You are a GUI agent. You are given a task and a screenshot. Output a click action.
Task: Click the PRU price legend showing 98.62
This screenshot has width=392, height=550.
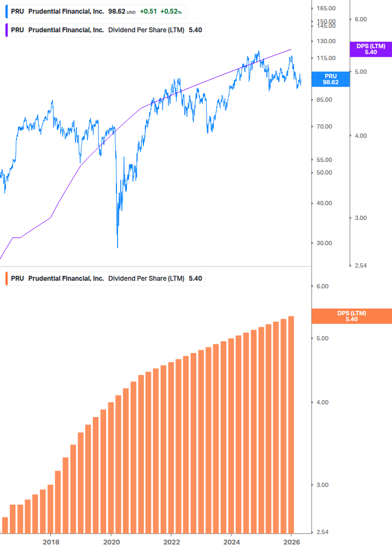96,11
